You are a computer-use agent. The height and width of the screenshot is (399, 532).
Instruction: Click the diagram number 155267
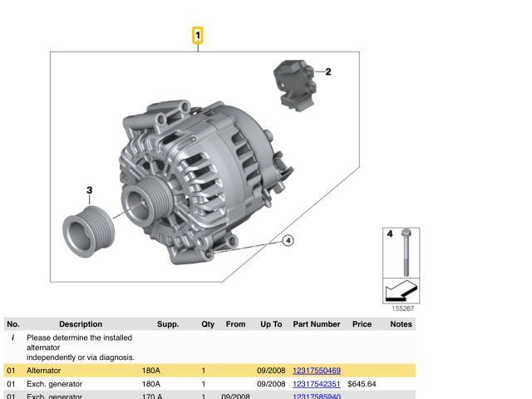(403, 309)
